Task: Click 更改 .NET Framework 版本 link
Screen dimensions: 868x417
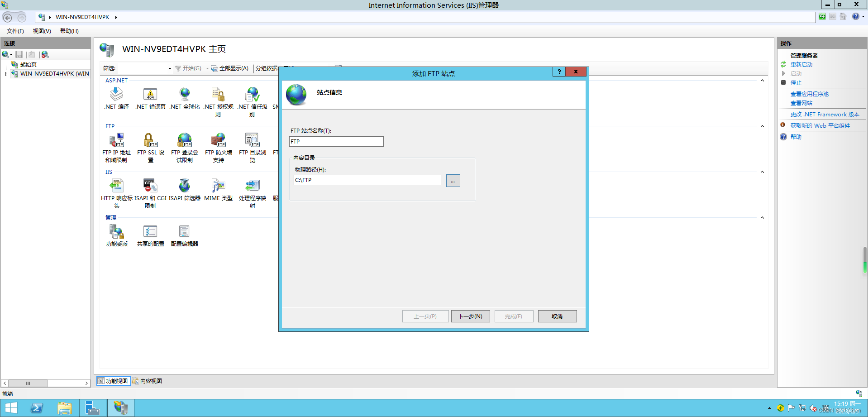Action: click(x=825, y=115)
